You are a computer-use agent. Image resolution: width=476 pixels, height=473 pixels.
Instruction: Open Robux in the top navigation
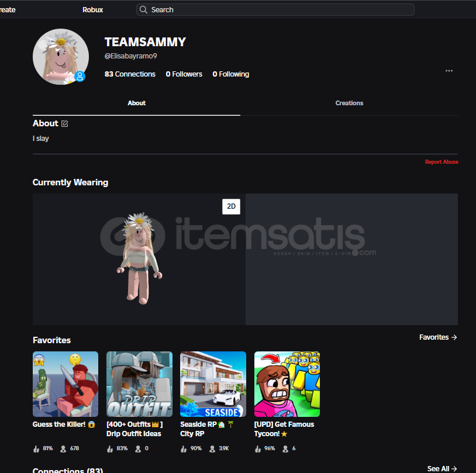(92, 10)
